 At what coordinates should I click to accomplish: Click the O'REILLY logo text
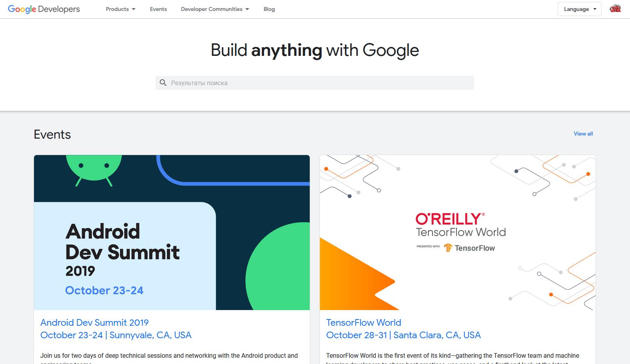click(x=450, y=219)
